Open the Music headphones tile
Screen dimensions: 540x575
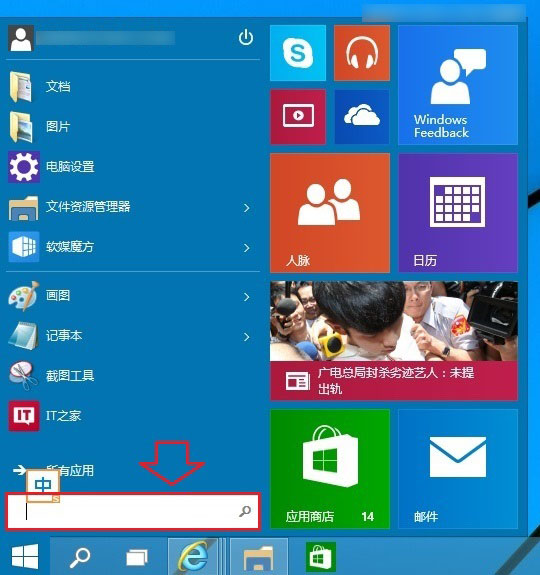point(362,53)
